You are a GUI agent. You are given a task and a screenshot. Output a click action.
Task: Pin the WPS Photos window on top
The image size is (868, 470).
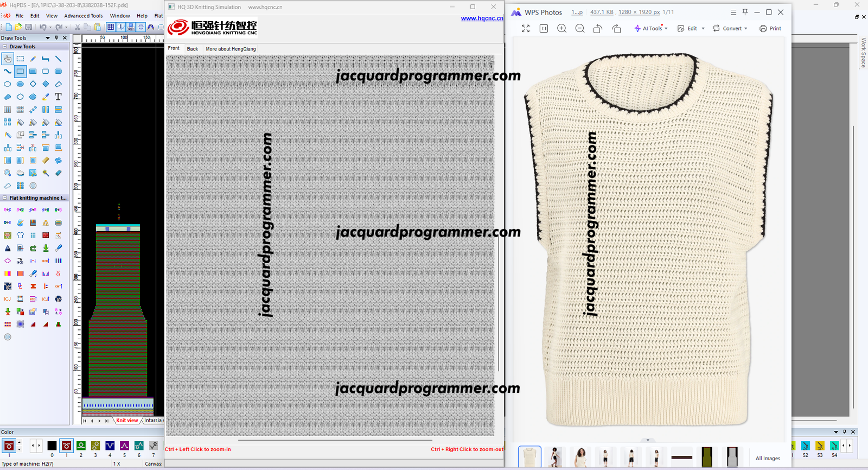(745, 12)
